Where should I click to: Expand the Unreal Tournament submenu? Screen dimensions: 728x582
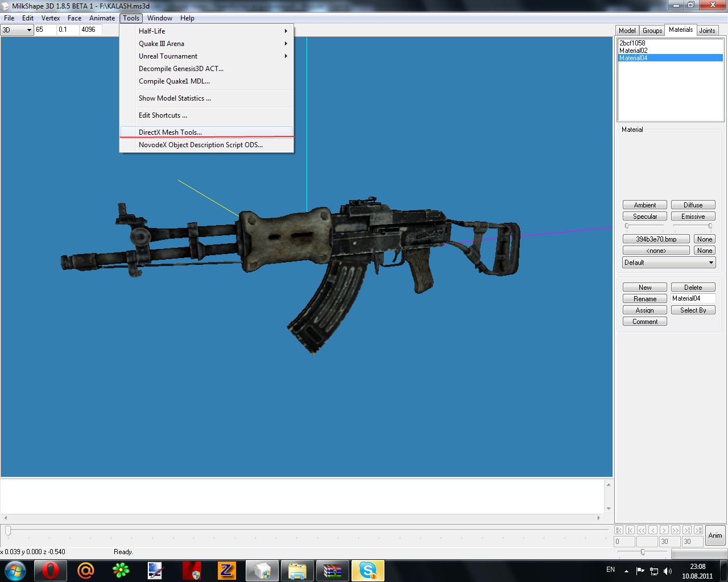pos(206,56)
